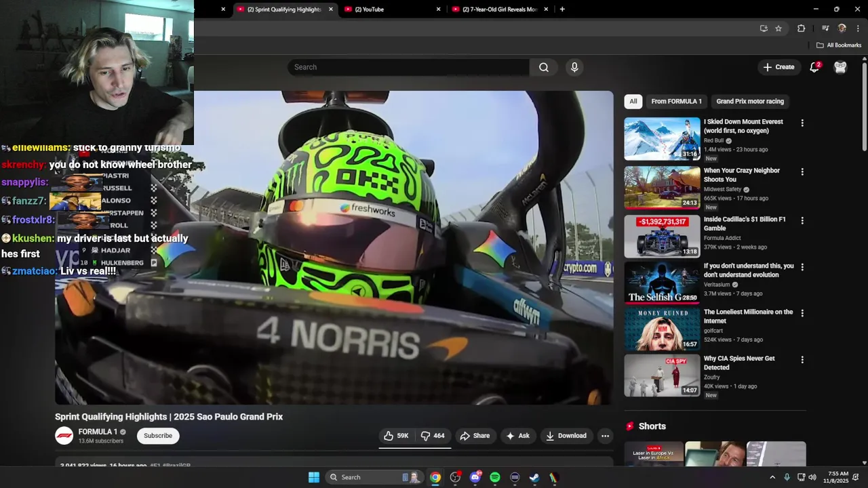This screenshot has width=868, height=488.
Task: Bookmark this page with star icon
Action: tap(778, 28)
